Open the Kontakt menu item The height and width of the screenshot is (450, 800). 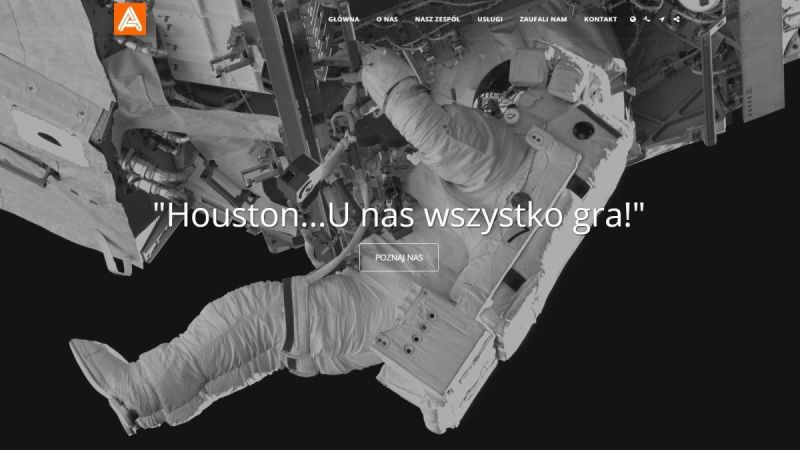(600, 19)
